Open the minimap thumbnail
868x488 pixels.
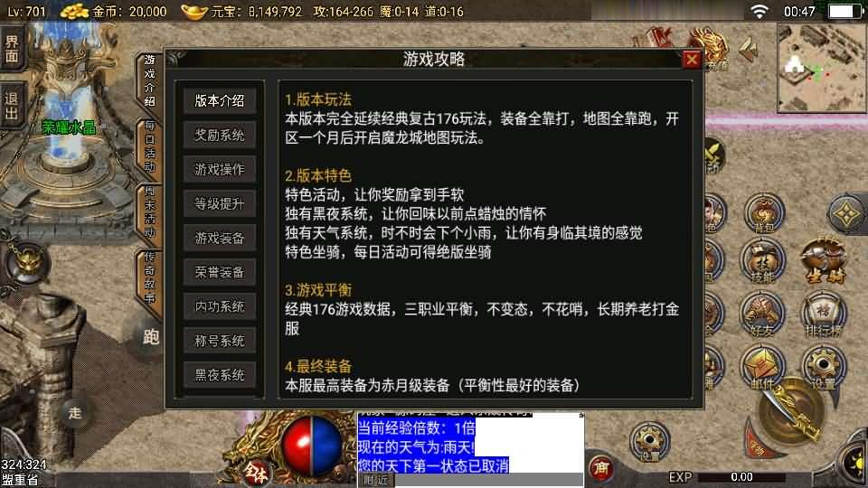click(x=822, y=68)
